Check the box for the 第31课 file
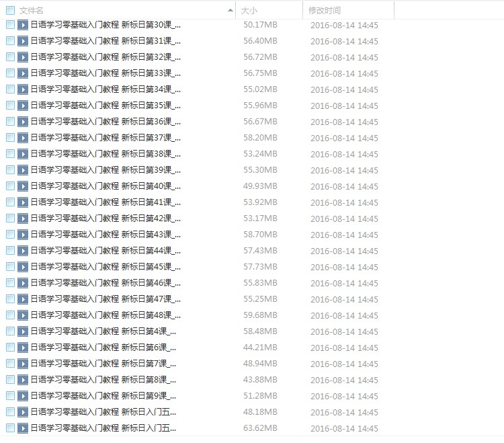Screen dimensions: 504x443 [x=10, y=41]
